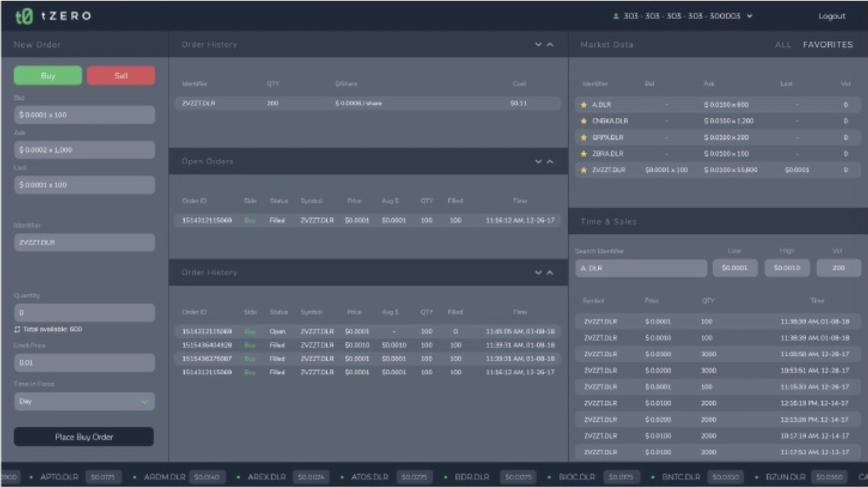Click the lower Order History up chevron
Viewport: 868px width, 487px height.
coord(550,273)
